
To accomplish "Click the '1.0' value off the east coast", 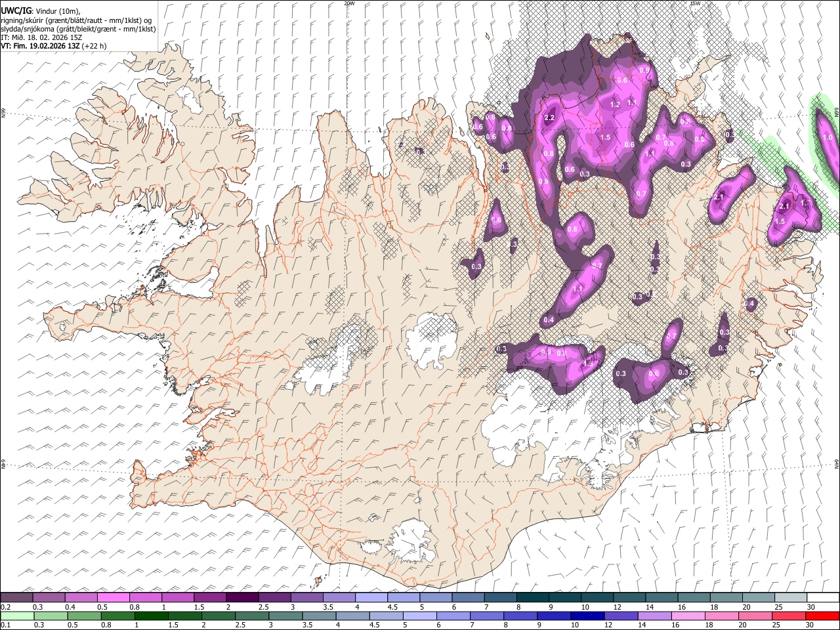I will (828, 137).
